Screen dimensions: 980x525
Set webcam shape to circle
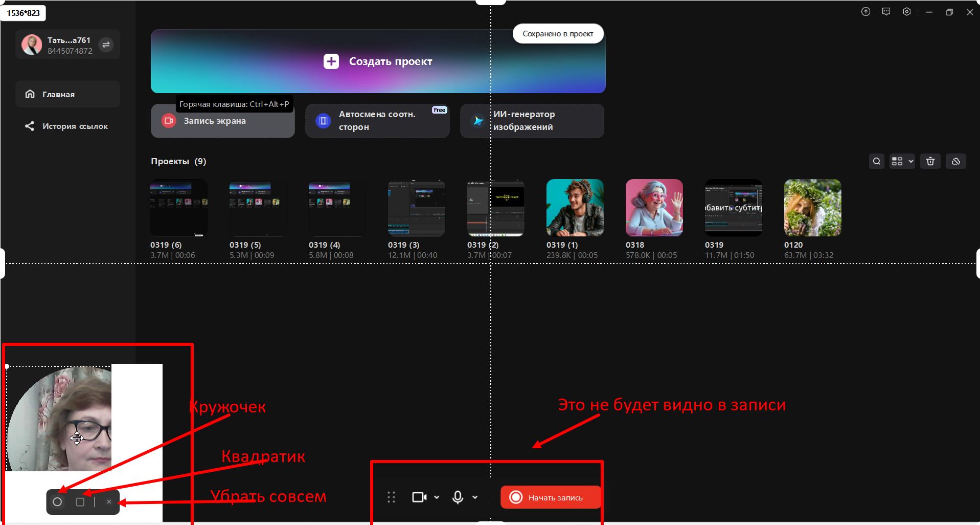point(57,502)
